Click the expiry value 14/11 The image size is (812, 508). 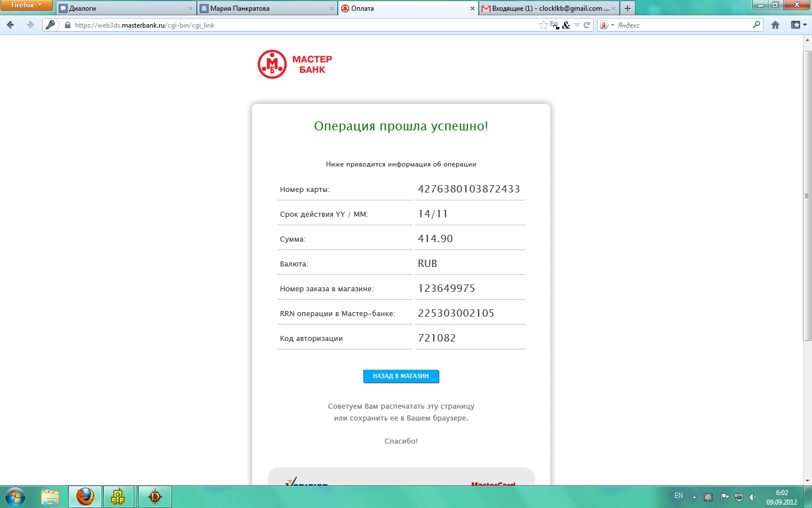coord(433,214)
